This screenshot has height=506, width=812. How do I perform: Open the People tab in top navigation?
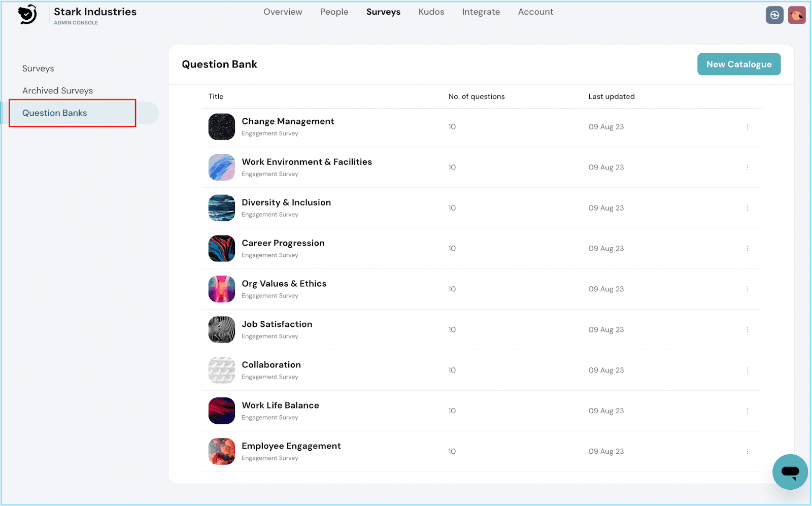click(334, 12)
